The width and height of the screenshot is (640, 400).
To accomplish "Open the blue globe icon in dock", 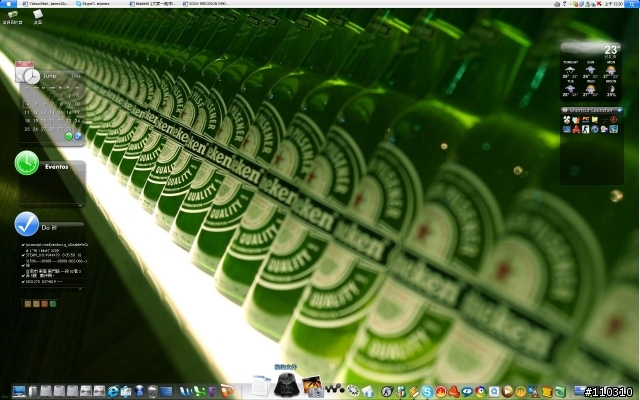I will (139, 391).
